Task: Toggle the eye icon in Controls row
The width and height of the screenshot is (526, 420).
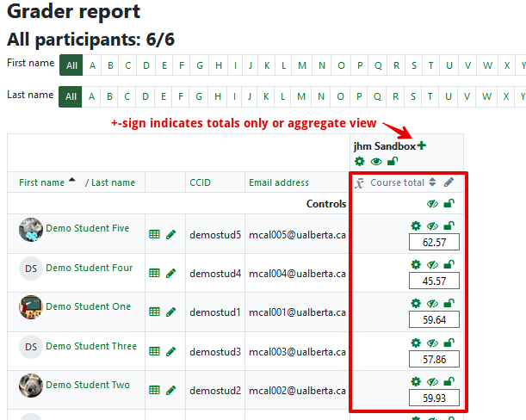Action: pos(432,204)
